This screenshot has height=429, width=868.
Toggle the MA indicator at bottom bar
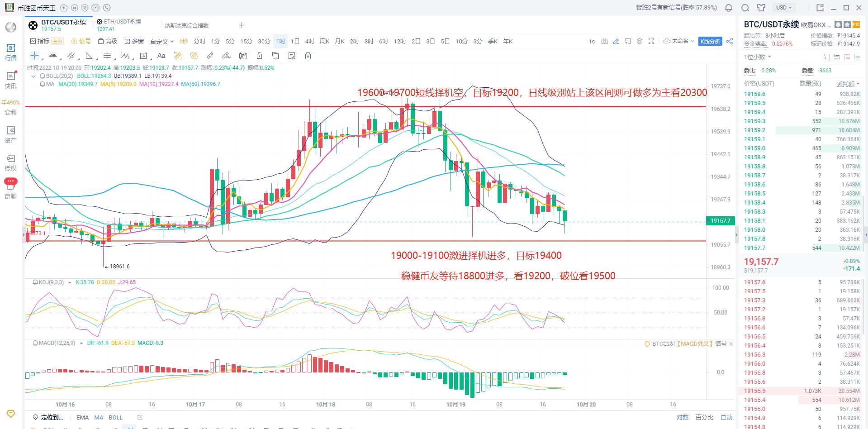[99, 417]
